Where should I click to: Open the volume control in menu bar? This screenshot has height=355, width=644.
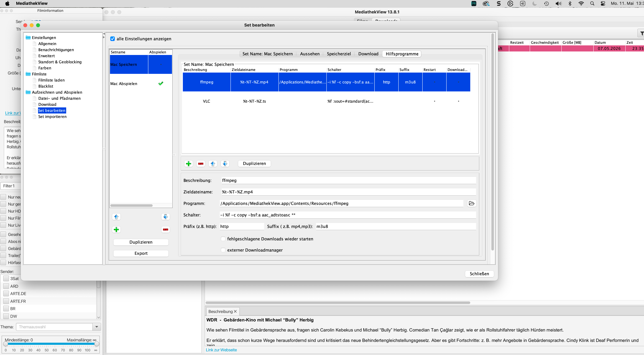558,4
